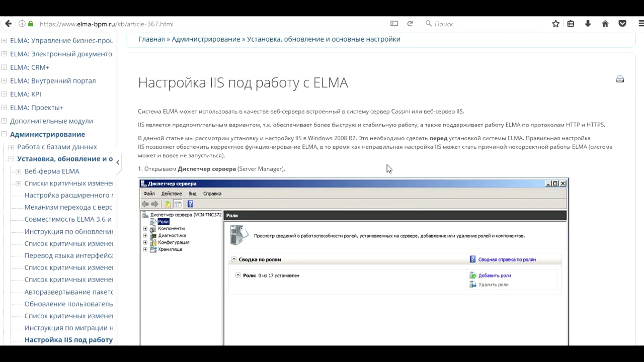Open the Главная breadcrumb link
The height and width of the screenshot is (362, 644).
coord(151,39)
